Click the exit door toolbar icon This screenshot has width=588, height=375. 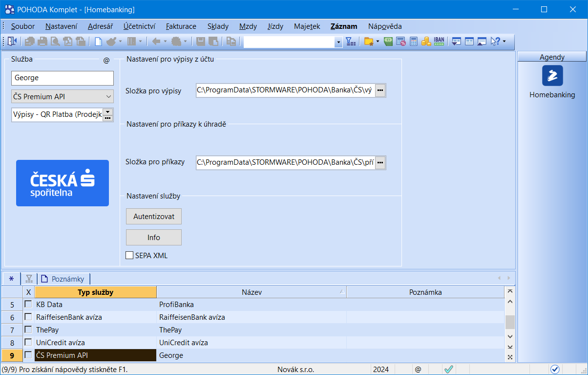coord(12,42)
